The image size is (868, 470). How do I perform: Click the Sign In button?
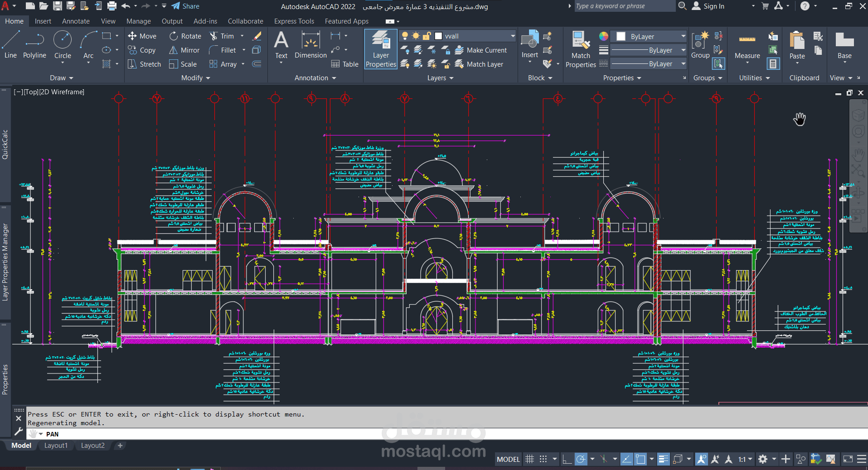pos(708,6)
